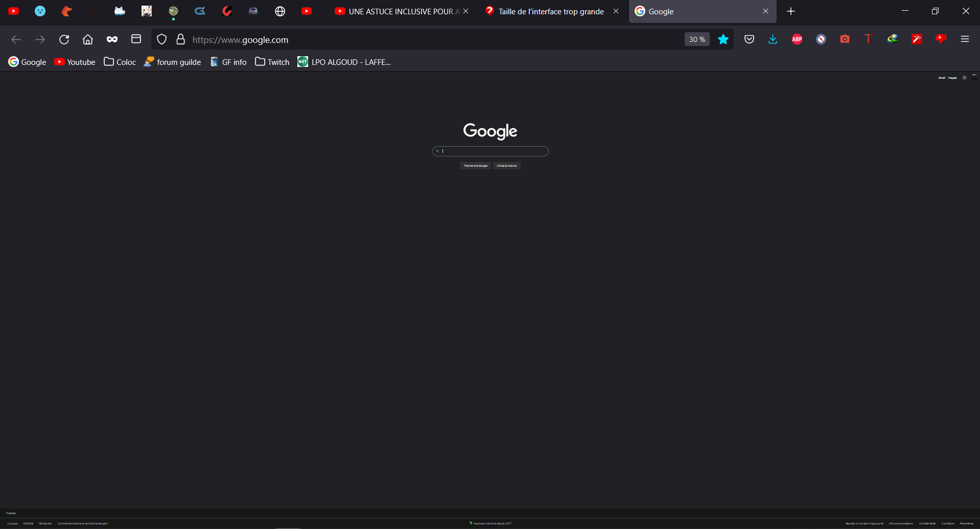
Task: Close 'Taille de l'interface trop grande' tab
Action: pos(616,11)
